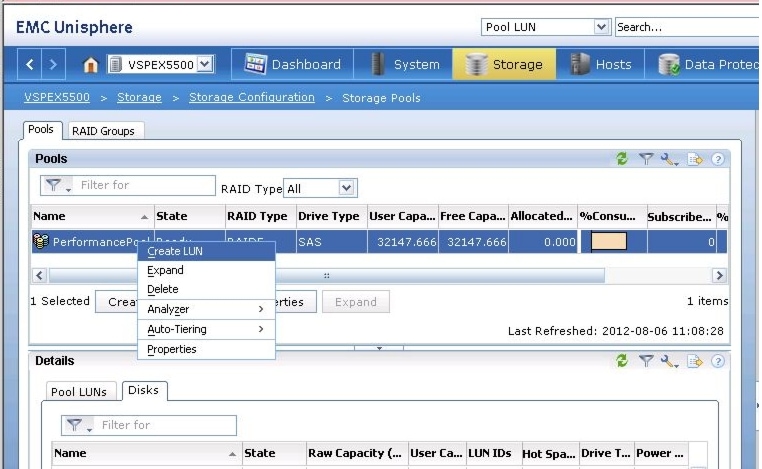Choose Expand in the context menu
The height and width of the screenshot is (469, 762).
(207, 270)
